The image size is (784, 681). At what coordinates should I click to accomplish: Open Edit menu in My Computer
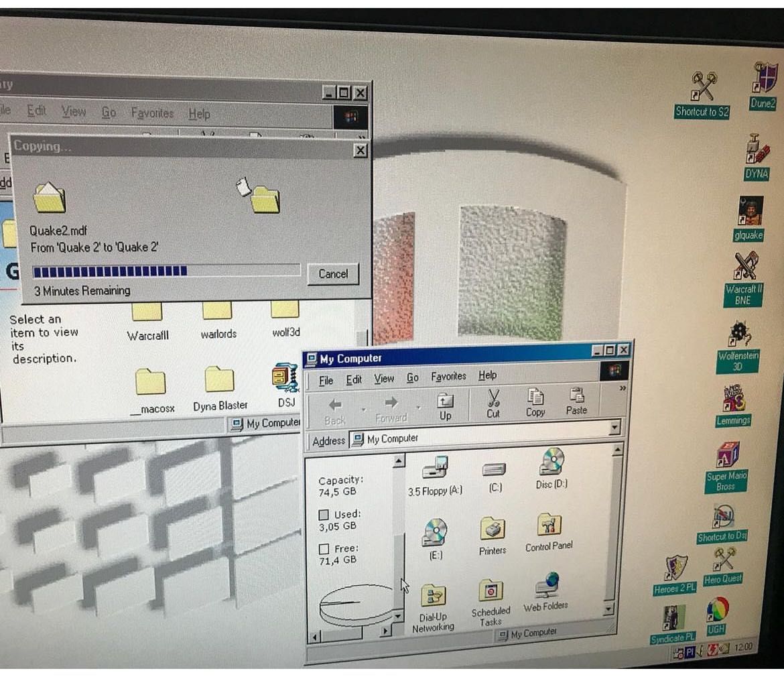click(354, 379)
